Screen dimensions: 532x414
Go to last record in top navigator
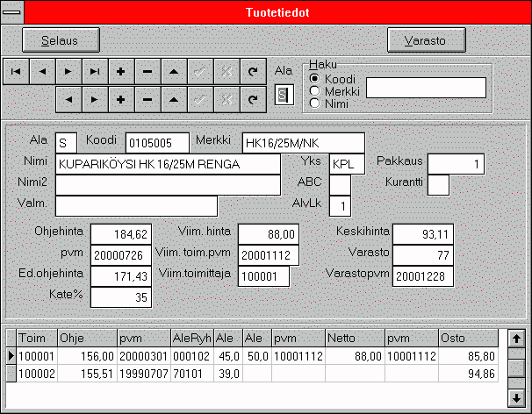tap(95, 70)
